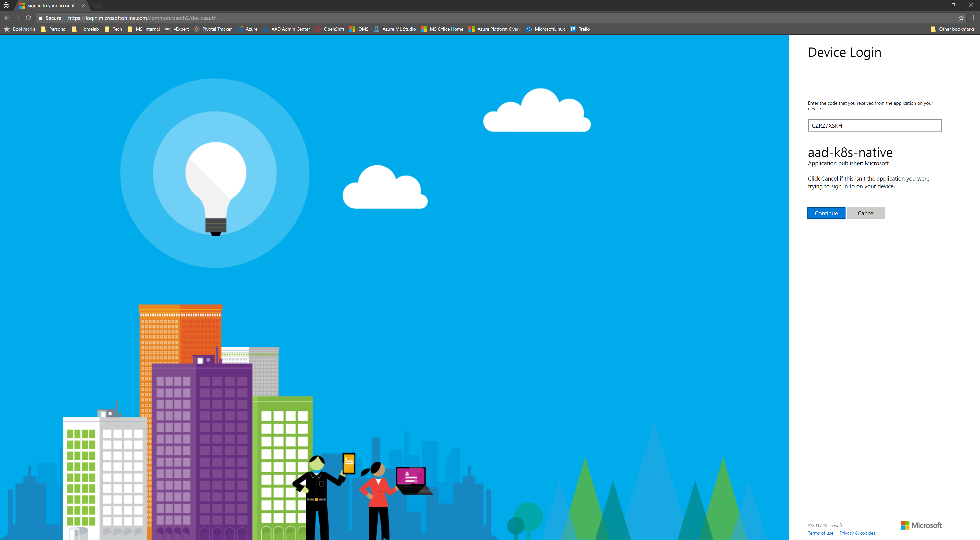980x540 pixels.
Task: Open the Terms of use link
Action: coord(820,533)
